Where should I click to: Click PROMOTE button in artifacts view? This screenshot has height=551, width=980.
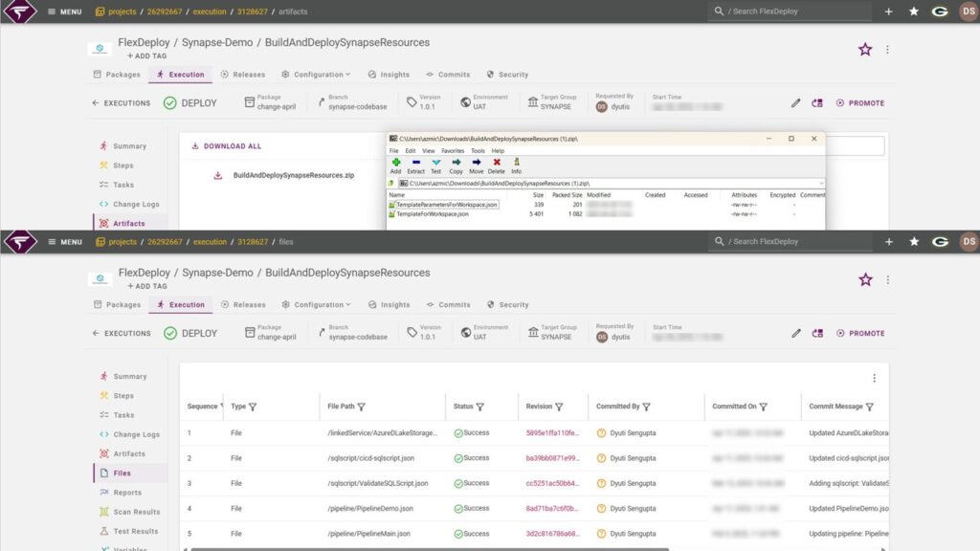click(860, 103)
